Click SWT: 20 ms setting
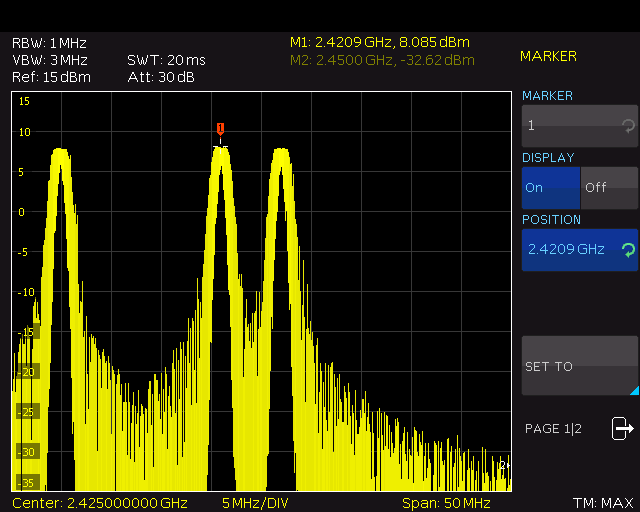The image size is (640, 512). tap(167, 60)
